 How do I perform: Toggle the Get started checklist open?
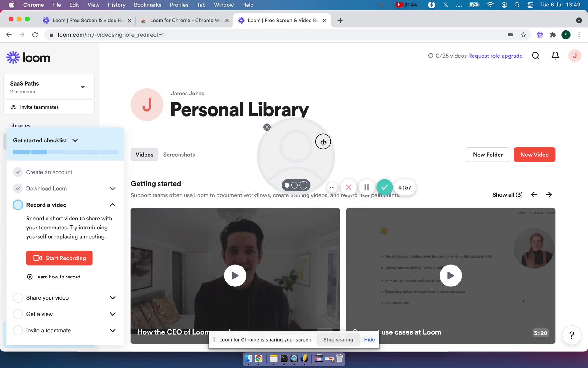(x=75, y=140)
